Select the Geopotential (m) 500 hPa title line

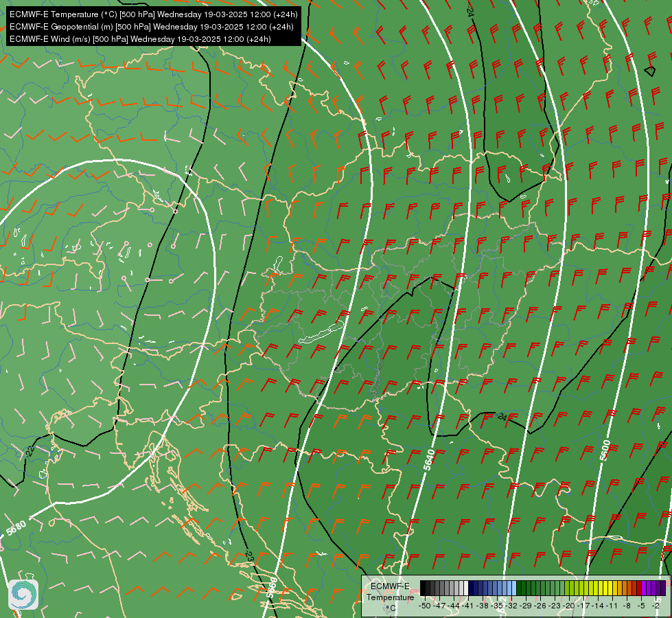(x=151, y=27)
